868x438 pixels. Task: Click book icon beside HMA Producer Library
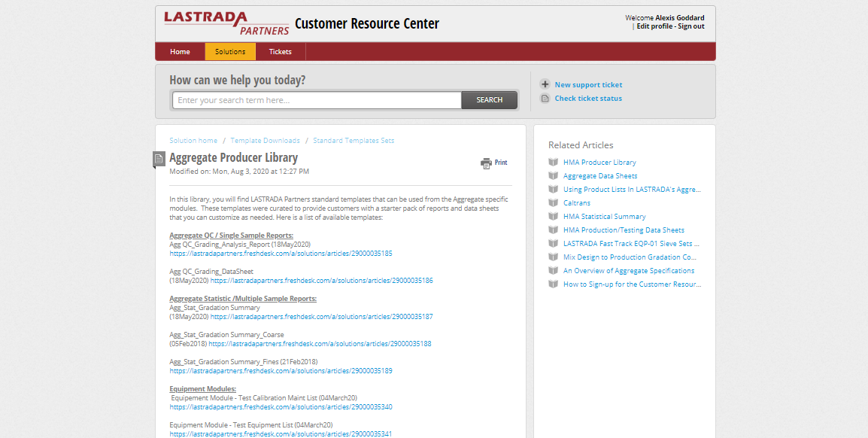(553, 163)
